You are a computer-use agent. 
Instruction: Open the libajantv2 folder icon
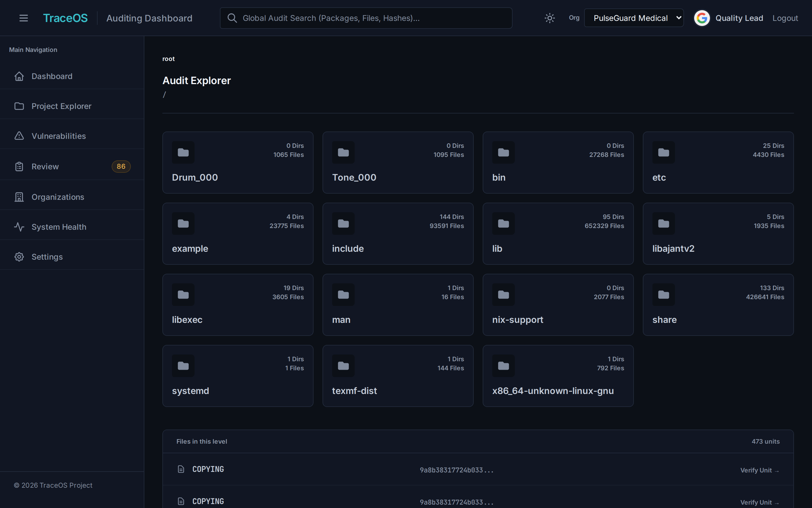(x=663, y=224)
